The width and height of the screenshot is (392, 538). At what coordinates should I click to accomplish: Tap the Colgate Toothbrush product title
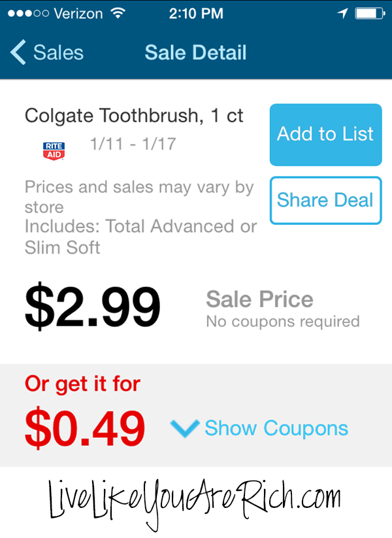tap(134, 116)
